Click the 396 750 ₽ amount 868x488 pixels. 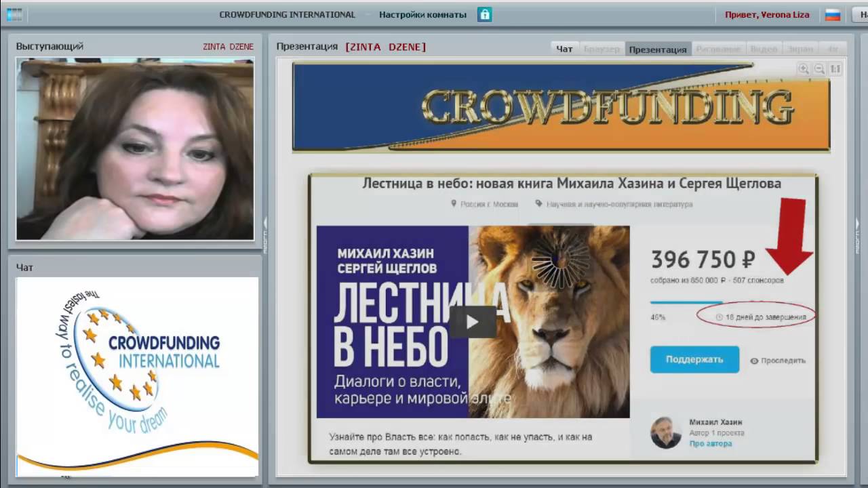coord(703,259)
